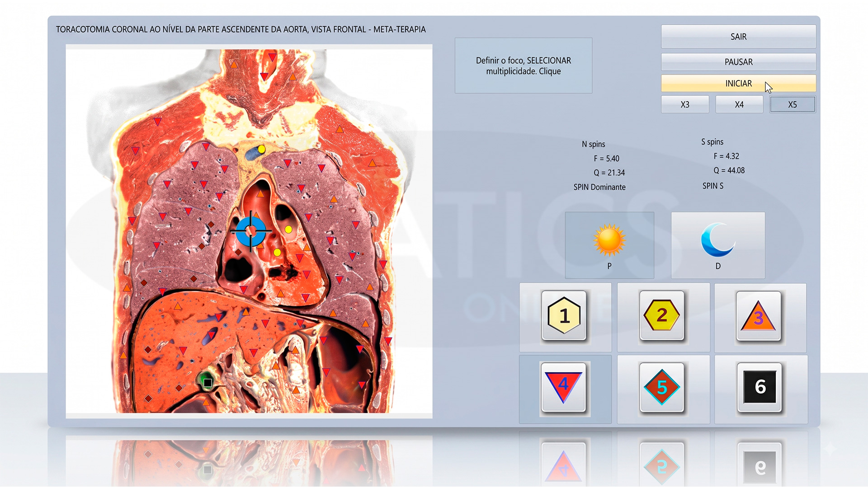Click the 'SPIN S' label
This screenshot has height=488, width=868.
coord(713,186)
